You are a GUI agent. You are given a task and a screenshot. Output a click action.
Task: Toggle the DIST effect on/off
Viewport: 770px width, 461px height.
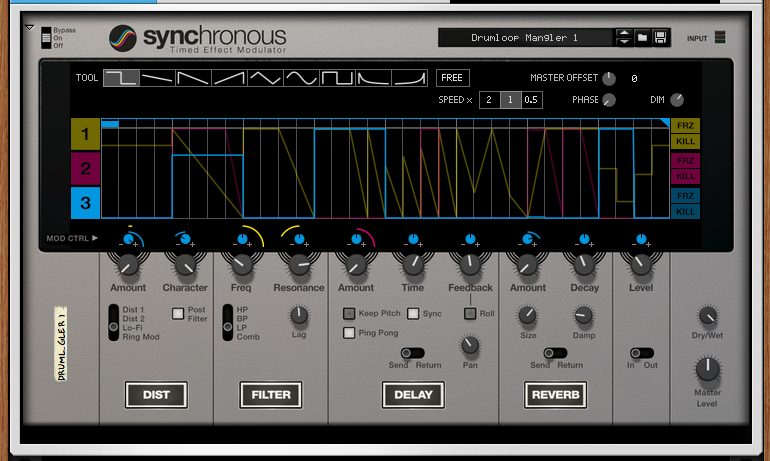pos(156,395)
